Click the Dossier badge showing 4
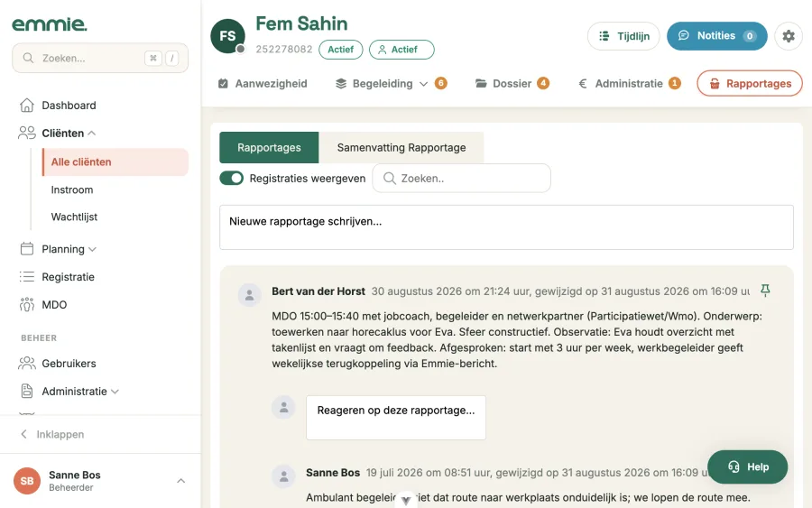The height and width of the screenshot is (508, 812). pyautogui.click(x=543, y=83)
